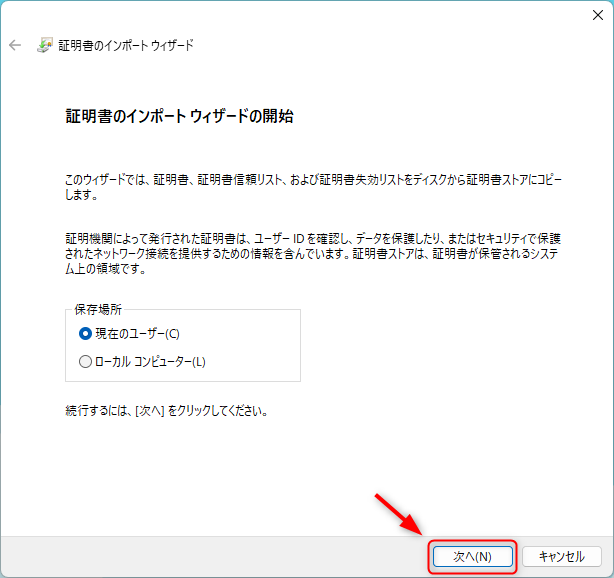Screen dimensions: 614x578
Task: Click the empty title bar area of the window
Action: pyautogui.click(x=300, y=13)
